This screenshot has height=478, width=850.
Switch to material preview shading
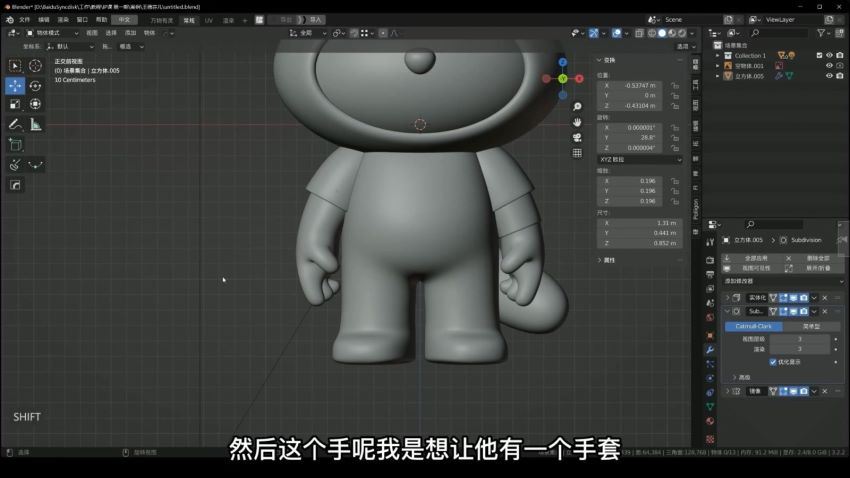[672, 33]
